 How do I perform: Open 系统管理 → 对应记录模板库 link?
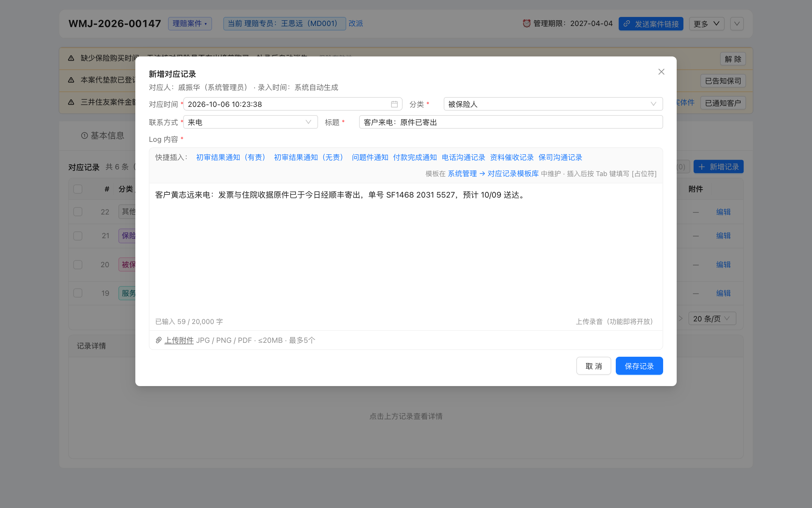click(x=493, y=173)
